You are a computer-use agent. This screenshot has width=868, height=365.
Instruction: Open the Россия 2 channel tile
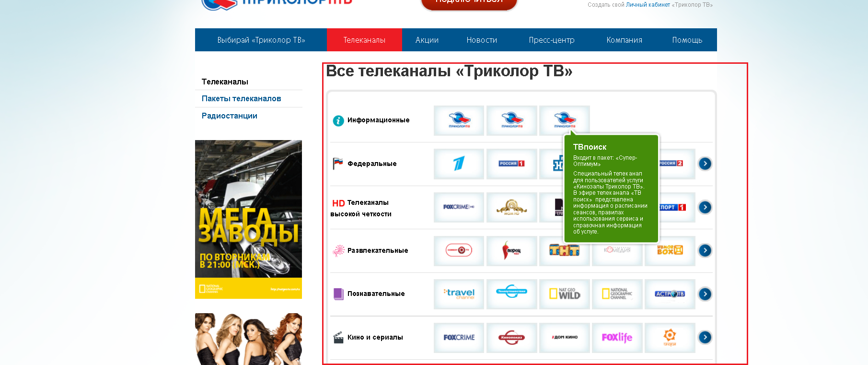coord(676,164)
